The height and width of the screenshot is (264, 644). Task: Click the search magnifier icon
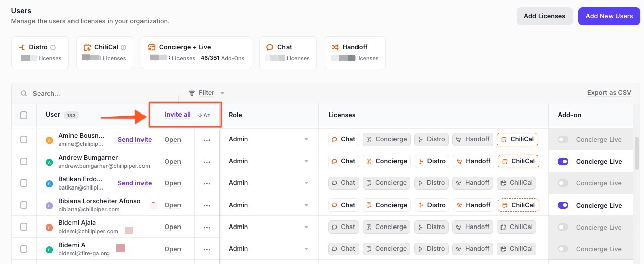click(24, 93)
